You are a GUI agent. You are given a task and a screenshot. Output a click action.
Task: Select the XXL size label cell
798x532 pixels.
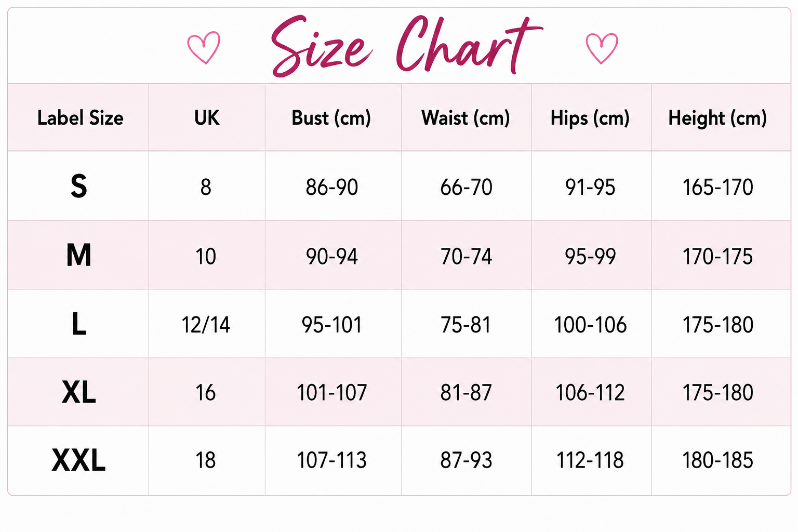click(78, 460)
